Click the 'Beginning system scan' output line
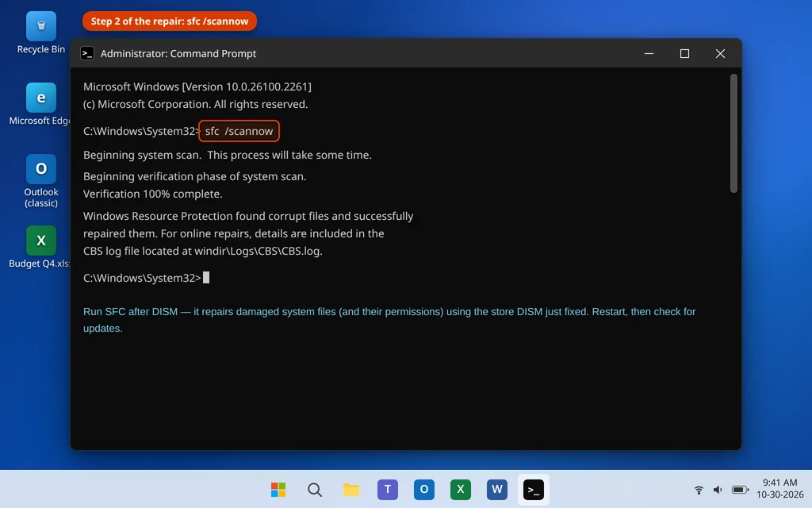Screen dimensions: 812x508 (x=228, y=155)
